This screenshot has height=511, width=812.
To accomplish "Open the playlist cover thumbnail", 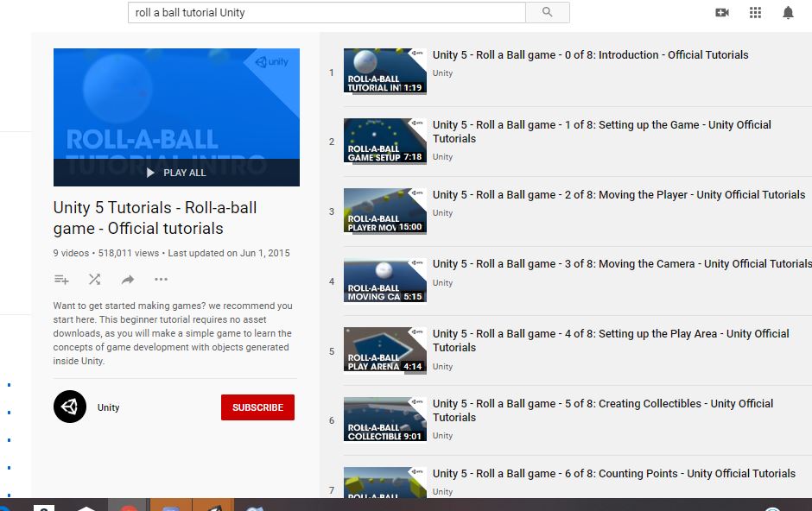I will click(176, 117).
